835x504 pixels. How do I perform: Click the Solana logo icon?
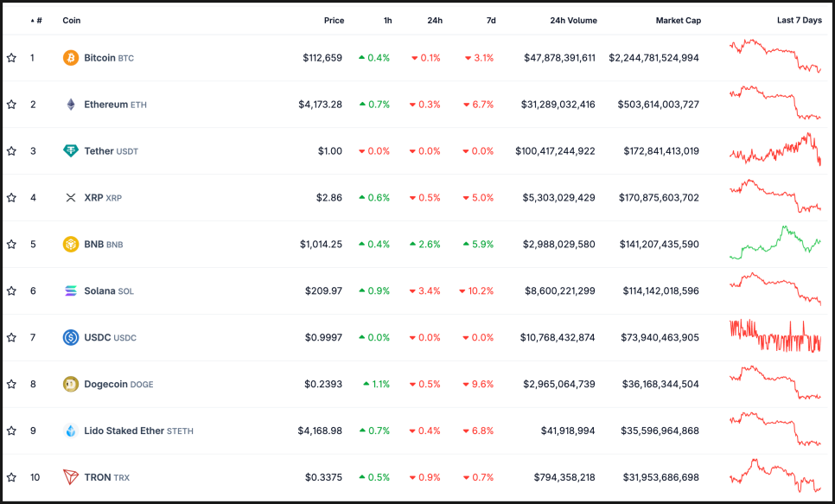pos(71,290)
